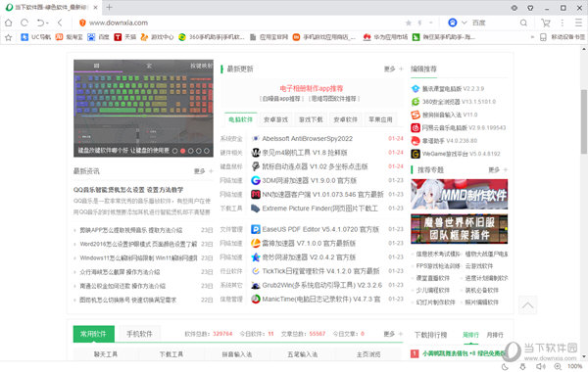Click the WeGame游戏平台 icon

(x=416, y=154)
